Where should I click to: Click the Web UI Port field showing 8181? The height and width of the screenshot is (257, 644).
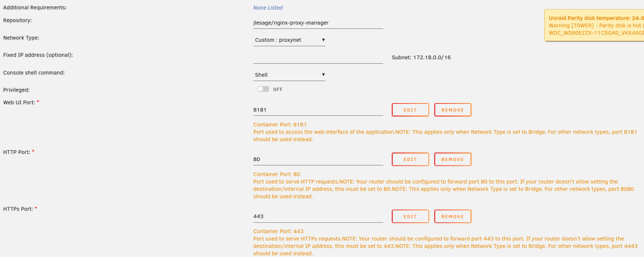[x=318, y=110]
